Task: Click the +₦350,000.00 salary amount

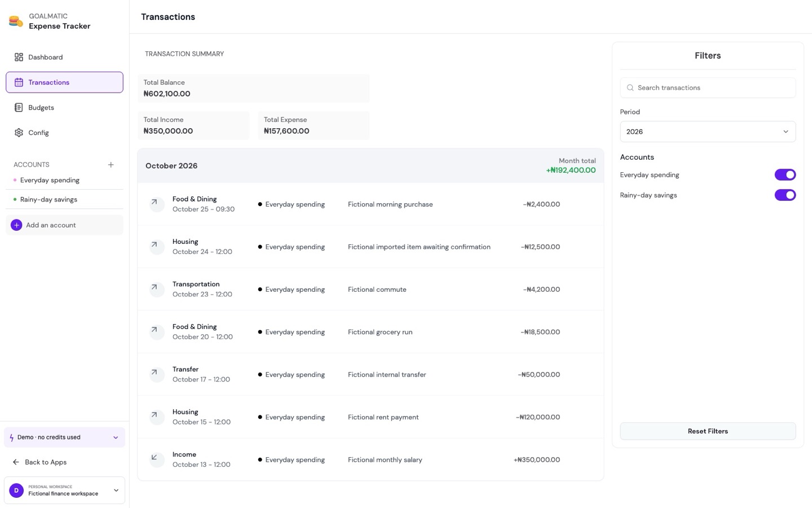Action: coord(537,460)
